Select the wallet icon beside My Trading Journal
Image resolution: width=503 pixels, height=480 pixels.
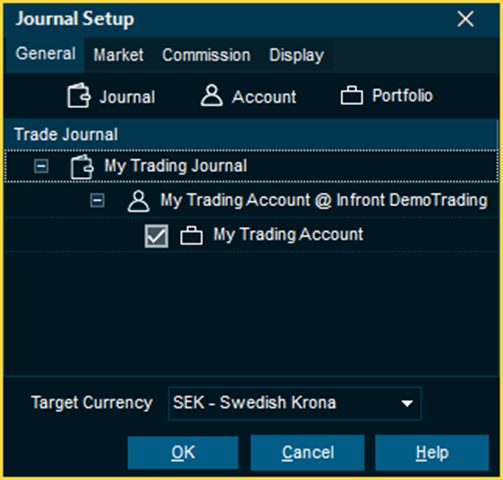point(82,167)
